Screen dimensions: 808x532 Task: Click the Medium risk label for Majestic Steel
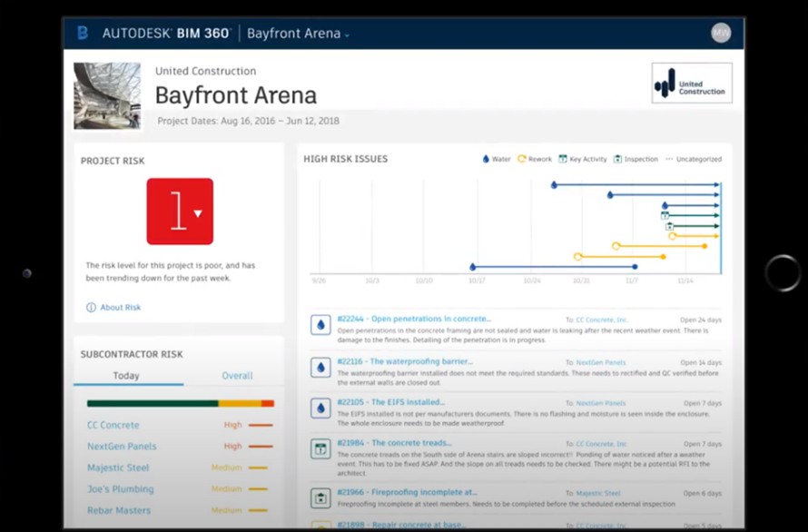(226, 468)
